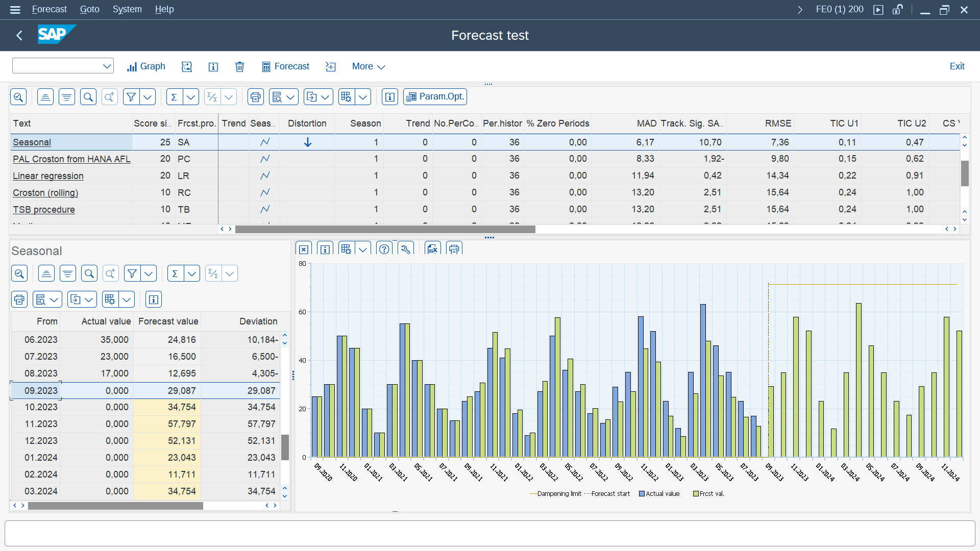Open the wrench settings icon above the chart
This screenshot has height=551, width=980.
[x=406, y=249]
